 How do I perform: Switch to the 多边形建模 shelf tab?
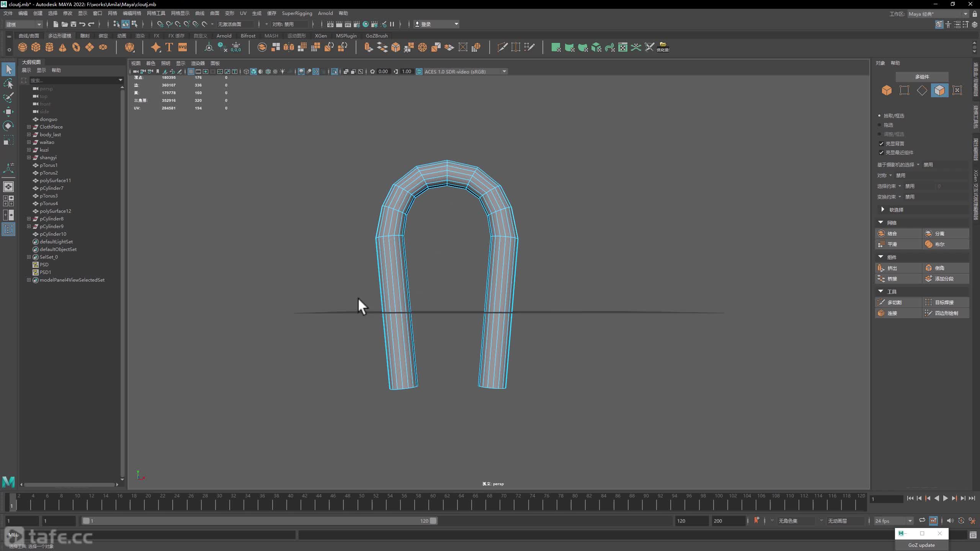point(59,36)
